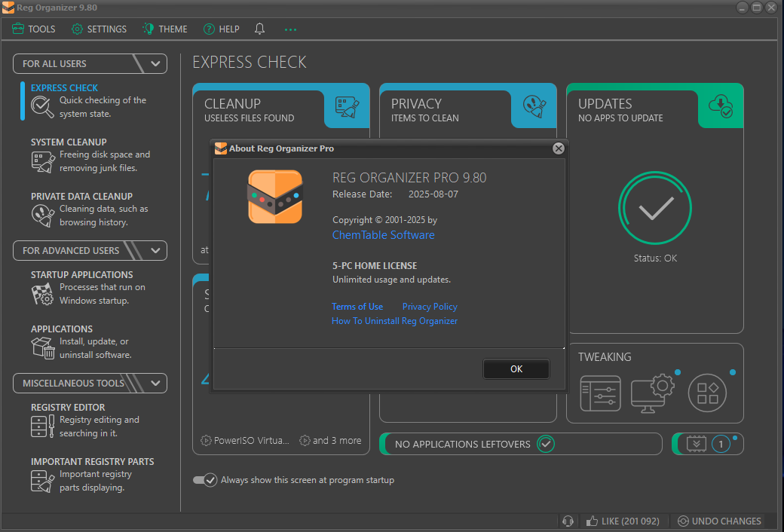The width and height of the screenshot is (784, 532).
Task: Open the Privacy Policy link
Action: [x=430, y=307]
